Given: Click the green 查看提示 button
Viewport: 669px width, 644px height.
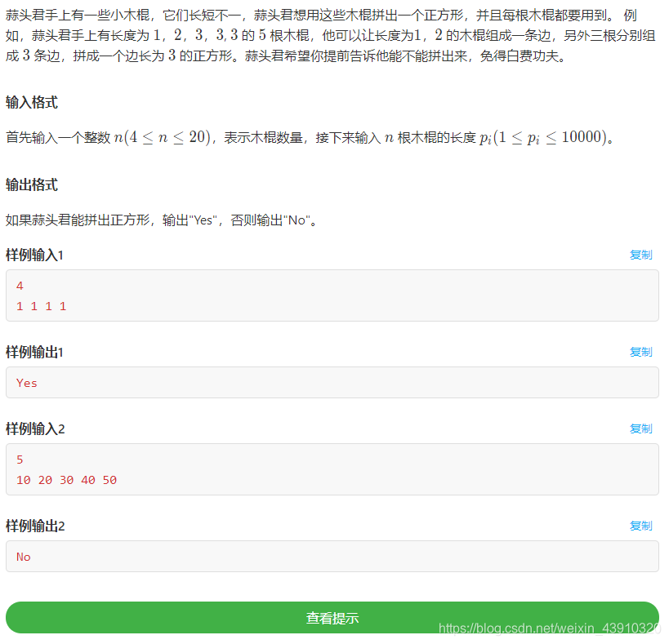Looking at the screenshot, I should click(x=332, y=618).
